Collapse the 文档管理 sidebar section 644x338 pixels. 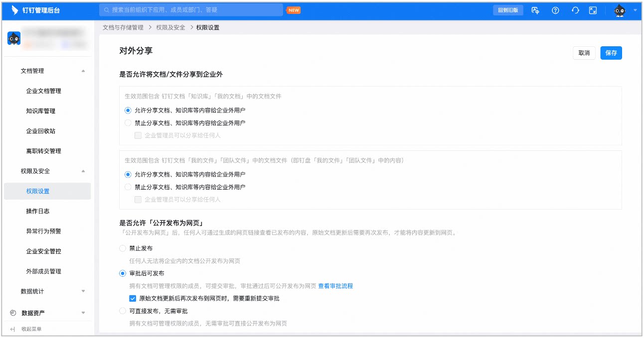coord(83,71)
